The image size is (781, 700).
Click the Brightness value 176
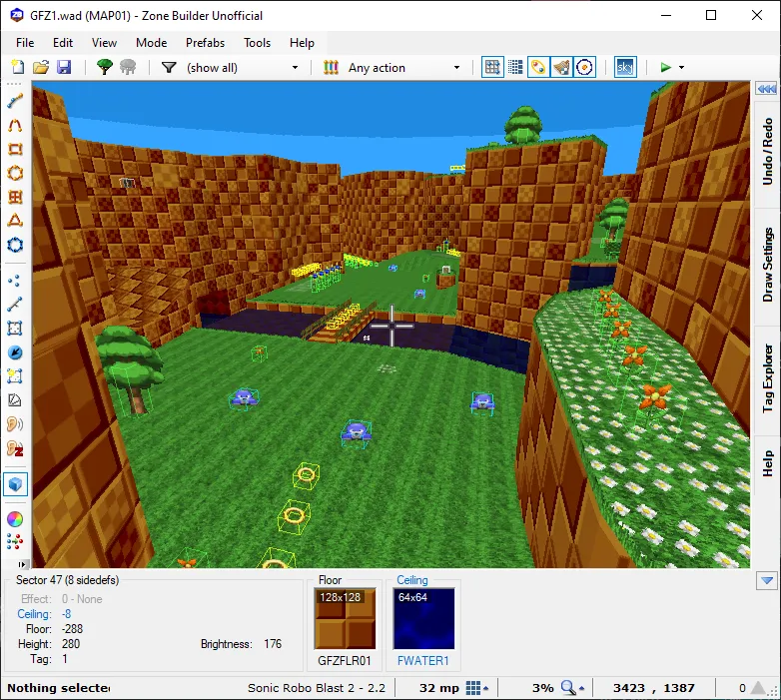pyautogui.click(x=273, y=644)
